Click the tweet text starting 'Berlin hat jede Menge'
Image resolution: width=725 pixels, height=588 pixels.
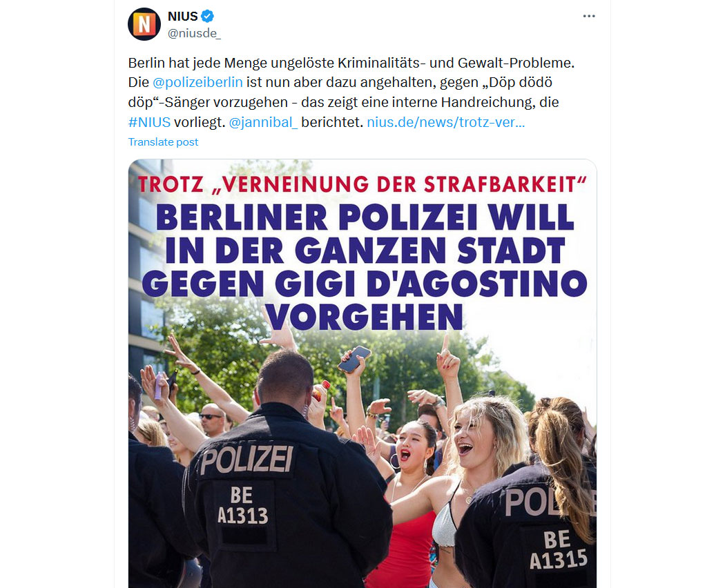(351, 92)
